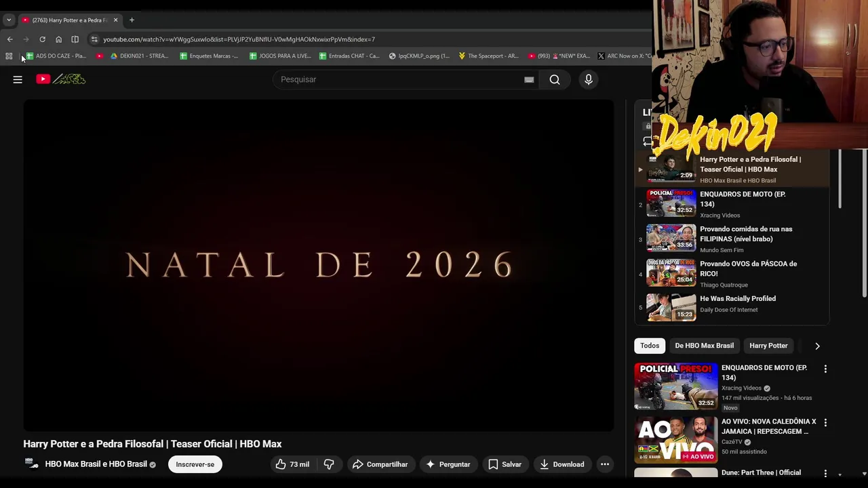Open the ARC Now on X bookmark

click(625, 56)
